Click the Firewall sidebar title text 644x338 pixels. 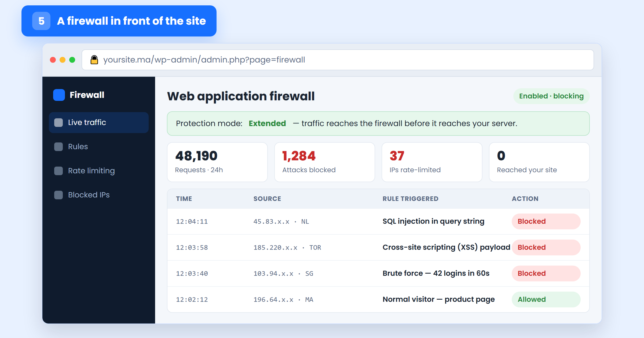pyautogui.click(x=87, y=95)
